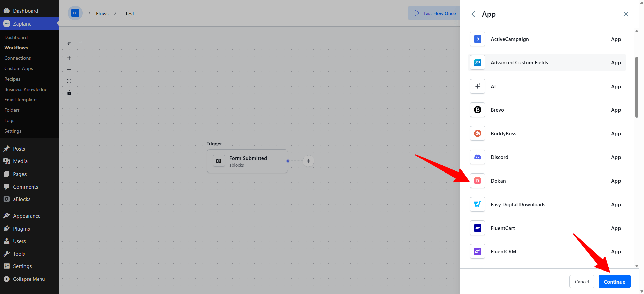Image resolution: width=644 pixels, height=294 pixels.
Task: Collapse the WordPress admin menu
Action: coord(30,279)
